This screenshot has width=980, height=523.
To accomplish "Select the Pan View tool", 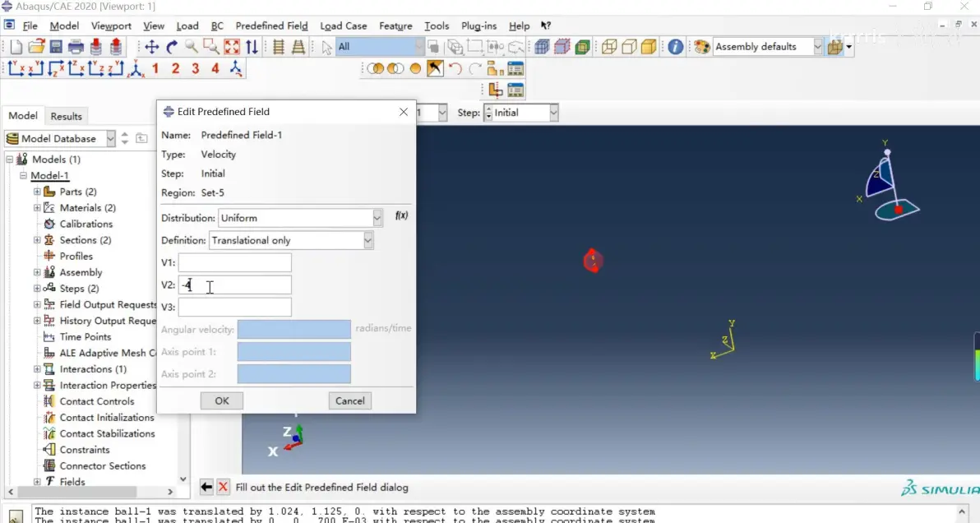I will pos(152,47).
